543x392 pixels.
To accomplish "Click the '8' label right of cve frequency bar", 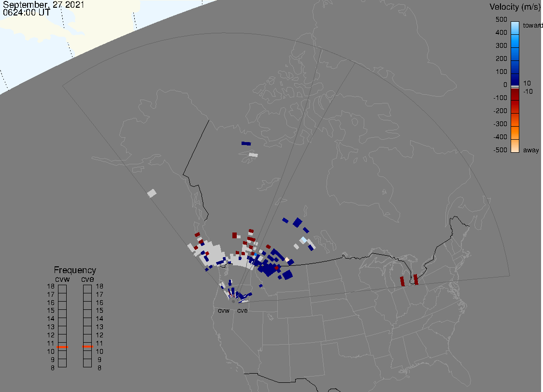I will (100, 368).
